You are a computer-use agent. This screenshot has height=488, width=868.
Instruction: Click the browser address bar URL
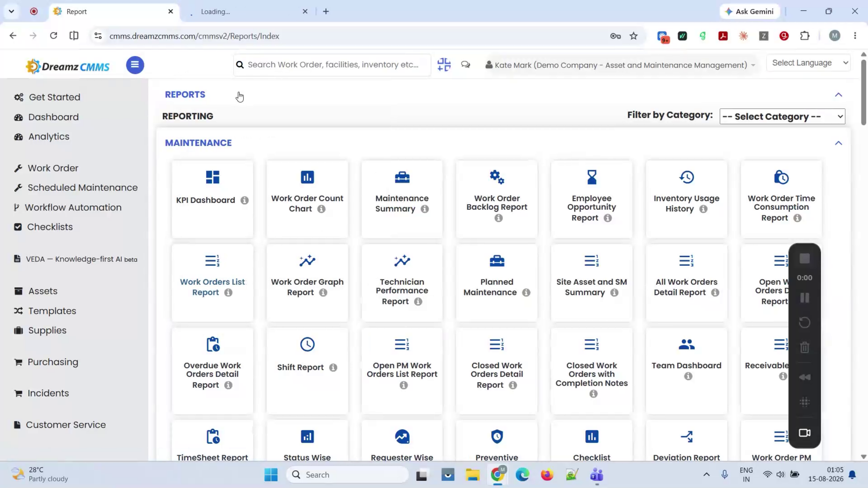point(194,36)
